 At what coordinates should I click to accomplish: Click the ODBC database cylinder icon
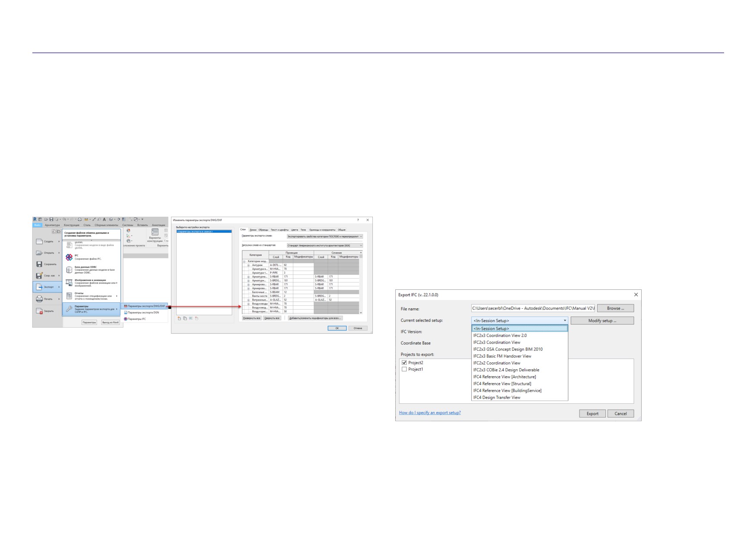coord(69,269)
